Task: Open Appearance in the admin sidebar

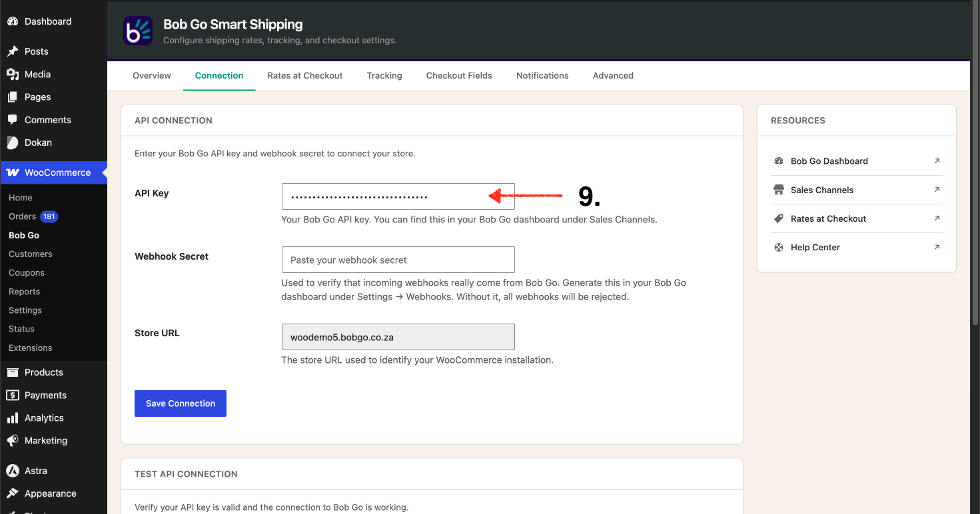Action: [x=53, y=493]
